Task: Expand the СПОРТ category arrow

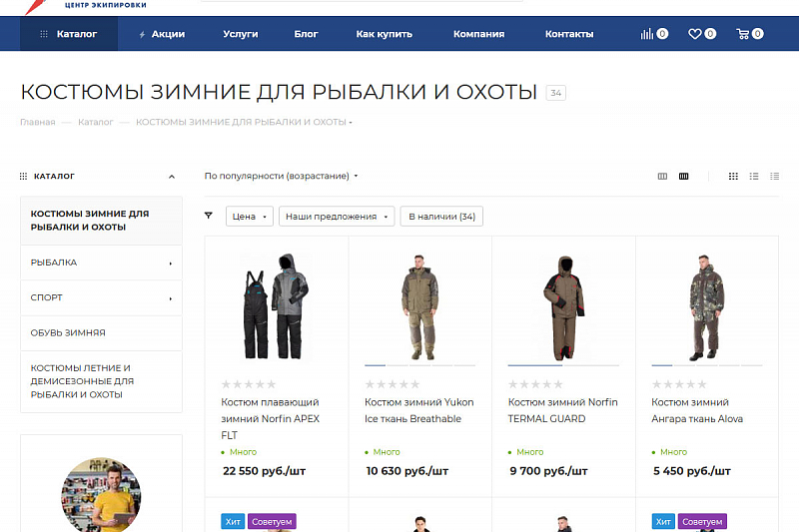Action: point(171,298)
